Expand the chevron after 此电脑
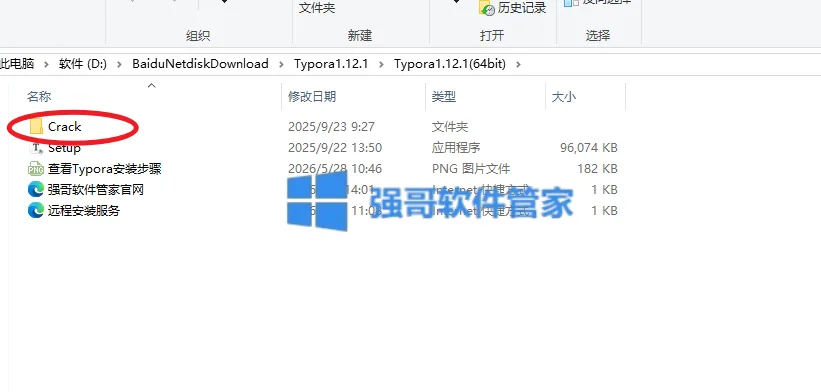This screenshot has width=821, height=392. 47,64
